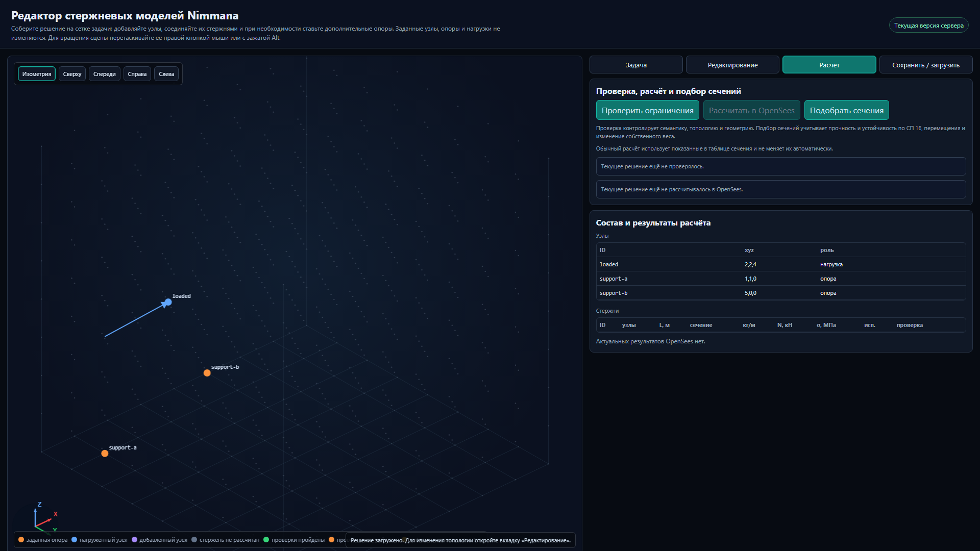980x551 pixels.
Task: Click the добавленный узел legend entry
Action: (159, 540)
